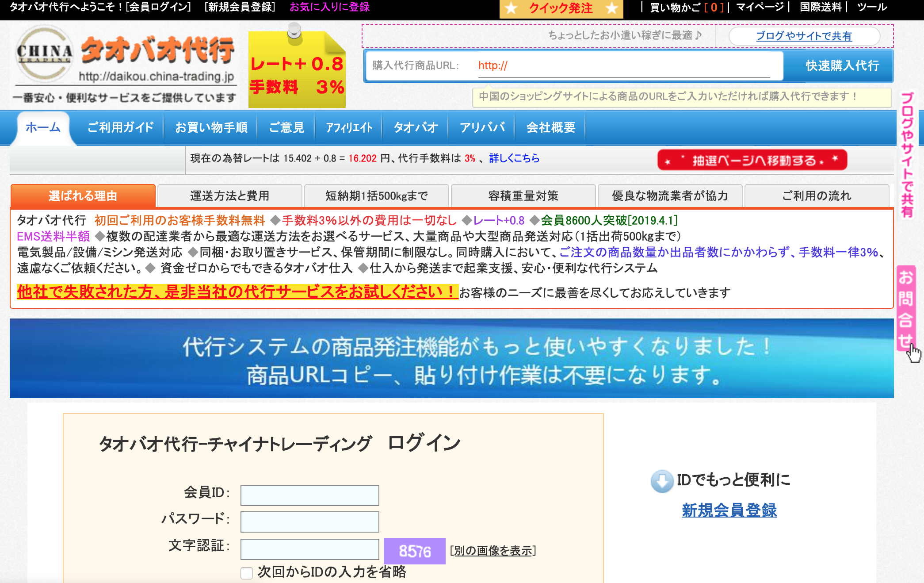The height and width of the screenshot is (583, 924).
Task: Click 抽選ページへ移動する red button
Action: [752, 160]
